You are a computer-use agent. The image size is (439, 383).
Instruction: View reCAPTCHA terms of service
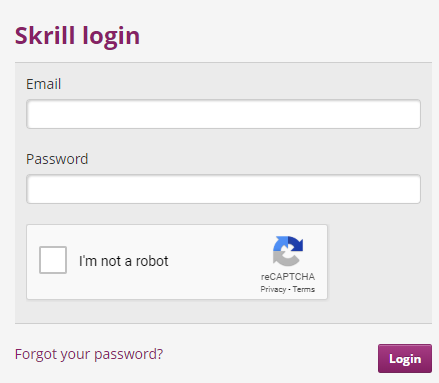[304, 289]
